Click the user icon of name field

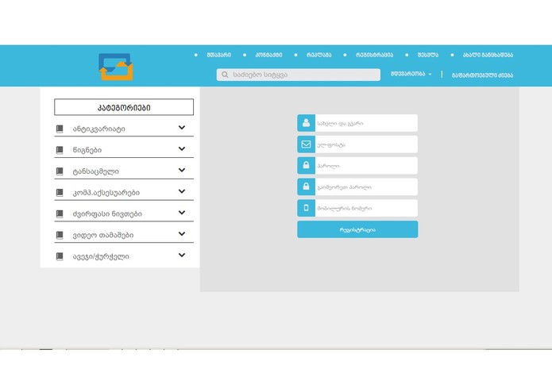click(306, 123)
